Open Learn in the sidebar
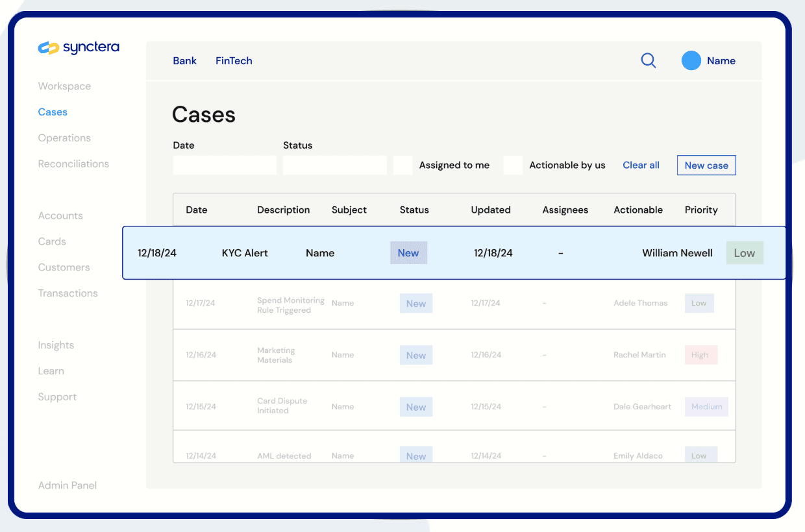Image resolution: width=805 pixels, height=532 pixels. (51, 371)
